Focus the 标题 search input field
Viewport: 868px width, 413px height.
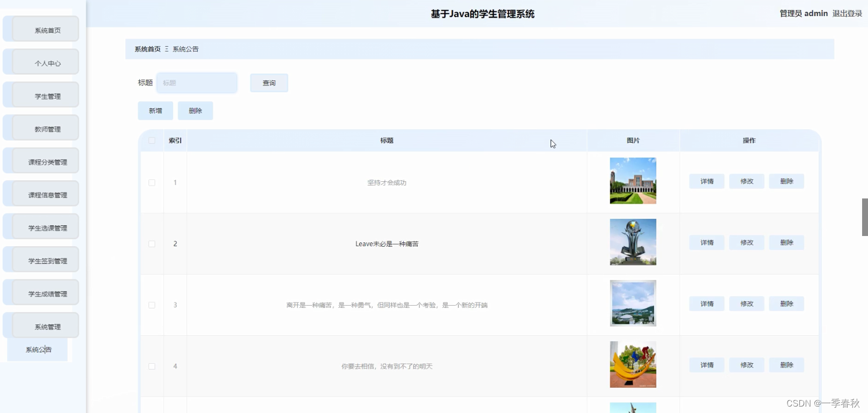point(197,83)
